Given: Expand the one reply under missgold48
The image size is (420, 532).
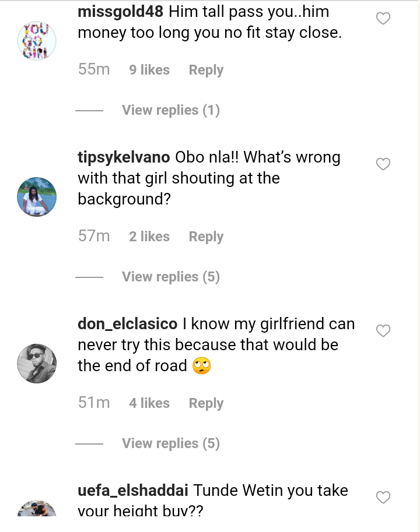Looking at the screenshot, I should pyautogui.click(x=170, y=110).
